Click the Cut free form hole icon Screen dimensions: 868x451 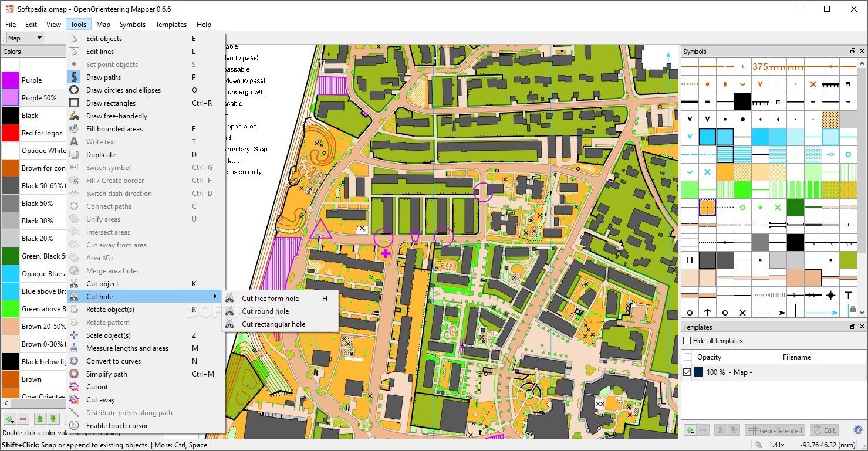pos(229,299)
